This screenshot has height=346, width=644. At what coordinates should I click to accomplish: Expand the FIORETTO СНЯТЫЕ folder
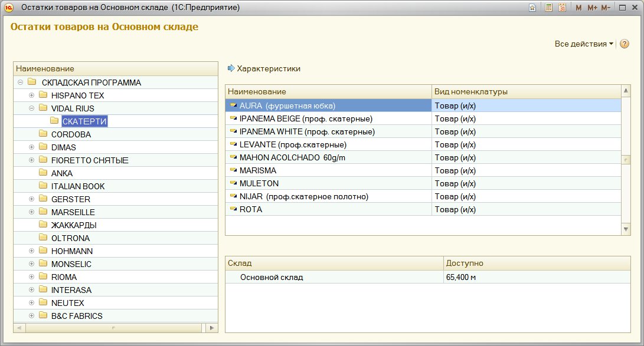pos(31,160)
